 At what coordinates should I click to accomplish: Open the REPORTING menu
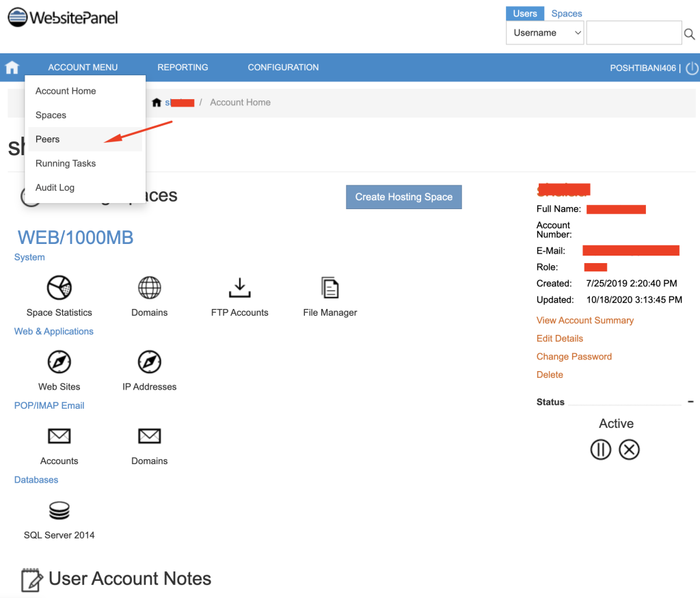point(183,68)
